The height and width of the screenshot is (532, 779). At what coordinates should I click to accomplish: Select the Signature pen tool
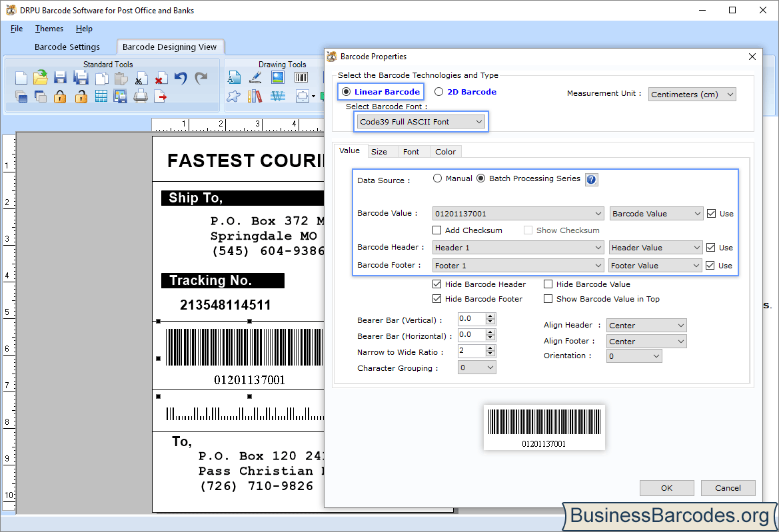255,77
